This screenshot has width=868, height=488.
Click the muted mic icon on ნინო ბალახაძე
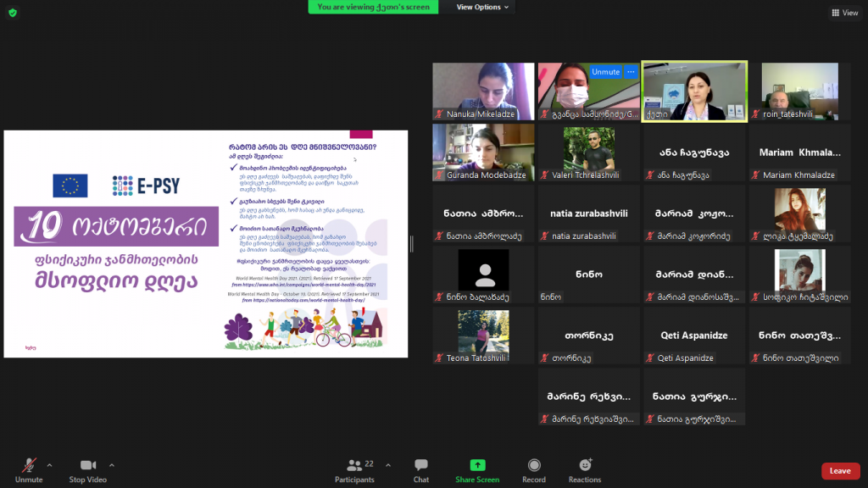pos(439,297)
